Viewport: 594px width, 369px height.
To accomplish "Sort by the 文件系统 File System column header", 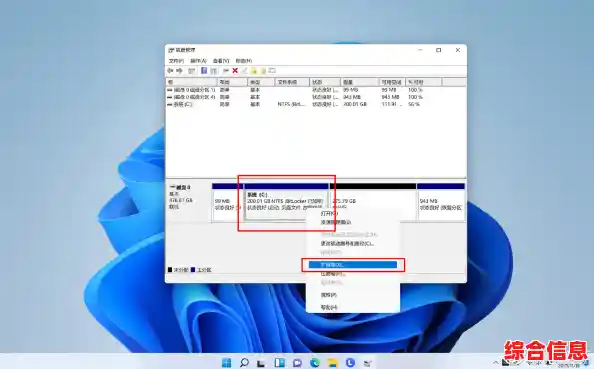I will [292, 82].
